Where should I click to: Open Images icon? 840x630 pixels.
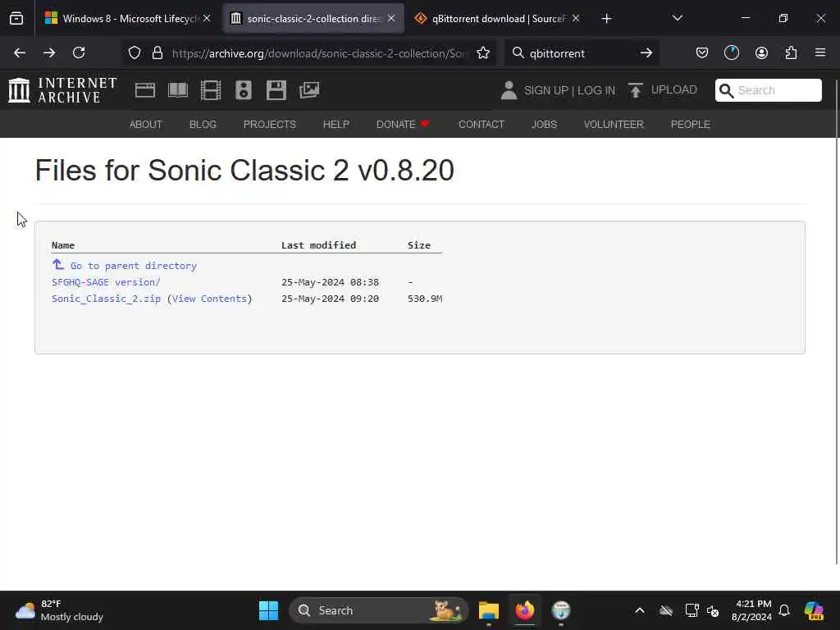pos(309,90)
